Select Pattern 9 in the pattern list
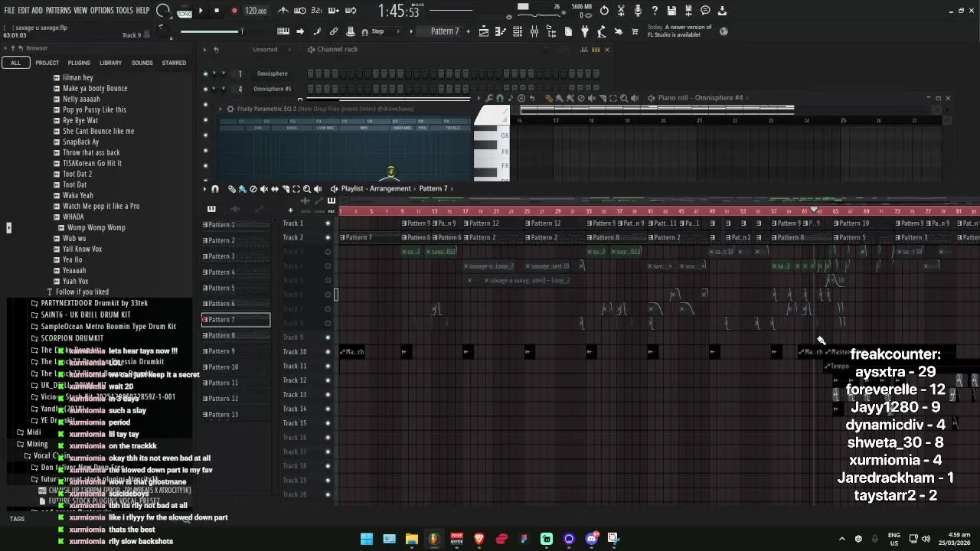Viewport: 980px width, 551px height. pos(236,351)
